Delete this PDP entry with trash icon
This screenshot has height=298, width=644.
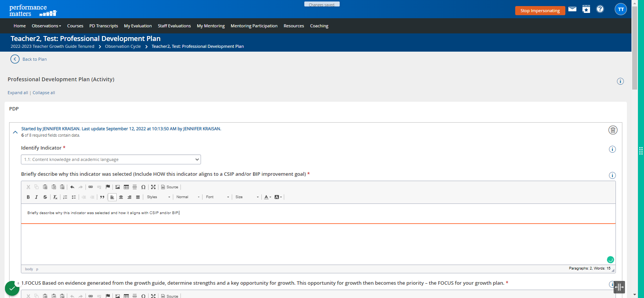pos(613,130)
